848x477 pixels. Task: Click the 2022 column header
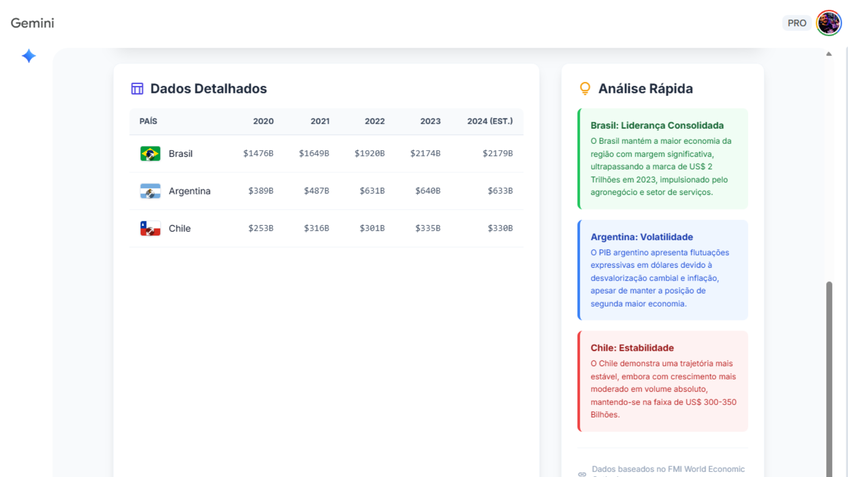[374, 121]
